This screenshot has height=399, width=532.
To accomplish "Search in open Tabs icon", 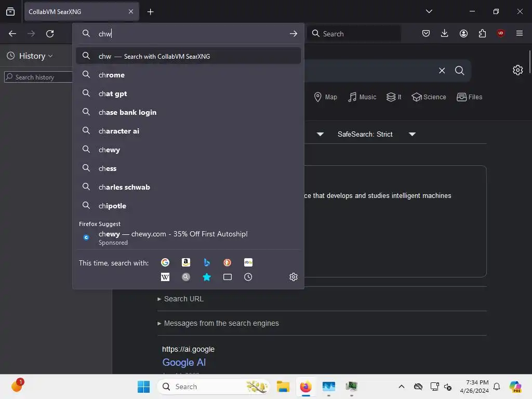I will (228, 277).
